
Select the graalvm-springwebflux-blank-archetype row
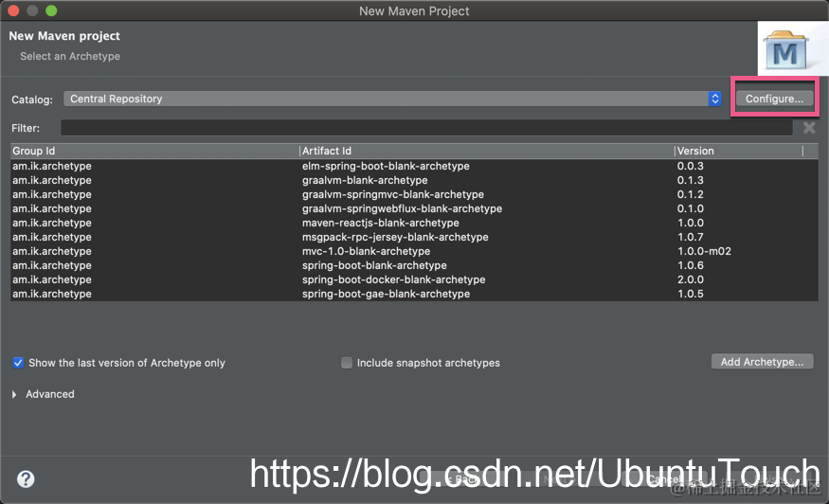coord(414,209)
